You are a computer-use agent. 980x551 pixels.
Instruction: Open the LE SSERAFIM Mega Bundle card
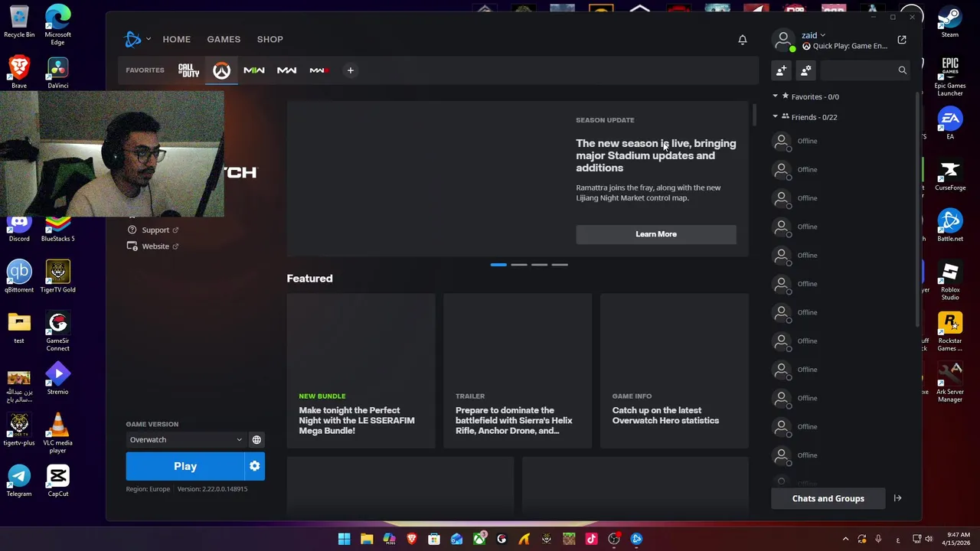click(361, 370)
